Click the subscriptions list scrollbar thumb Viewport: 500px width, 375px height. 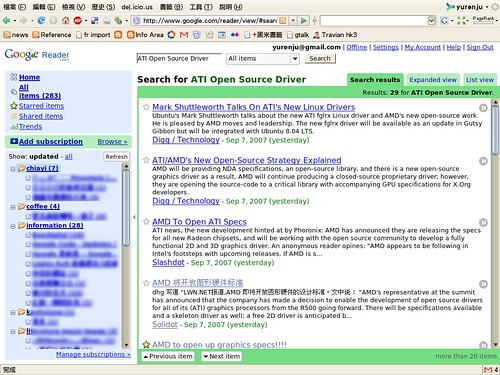[x=126, y=208]
